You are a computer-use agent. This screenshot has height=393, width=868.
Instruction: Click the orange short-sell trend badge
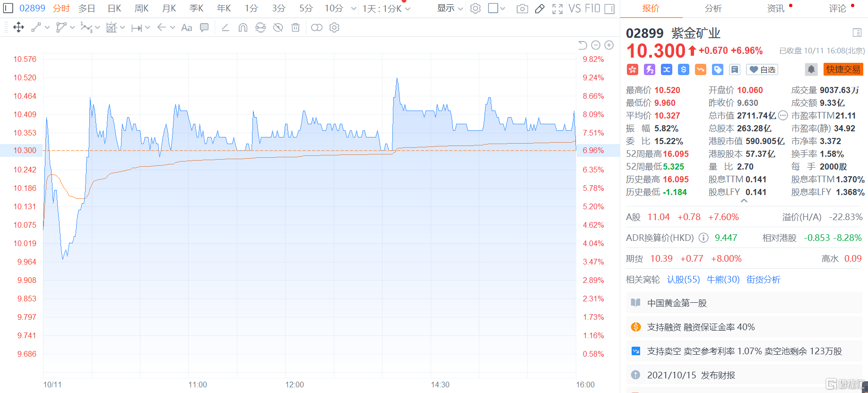click(x=700, y=69)
